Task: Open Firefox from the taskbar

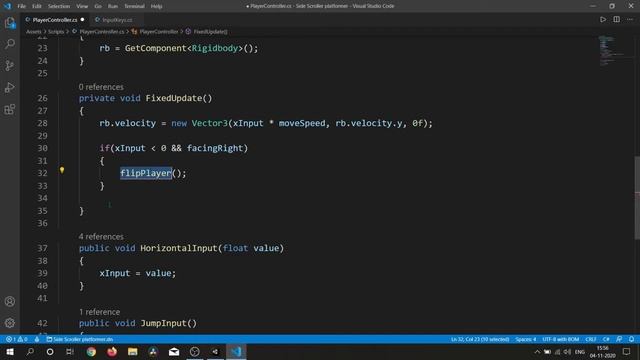Action: click(112, 351)
